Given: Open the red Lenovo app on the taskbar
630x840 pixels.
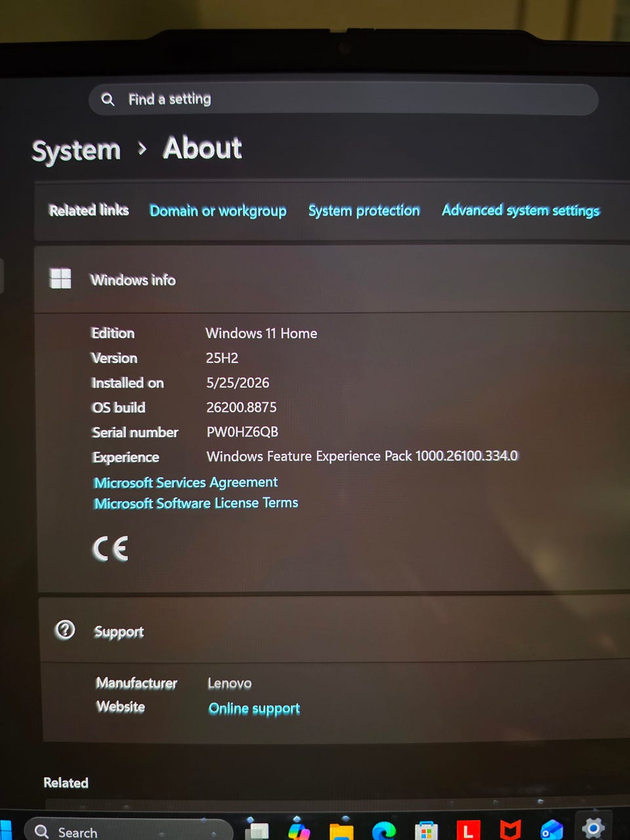Looking at the screenshot, I should pos(468,831).
